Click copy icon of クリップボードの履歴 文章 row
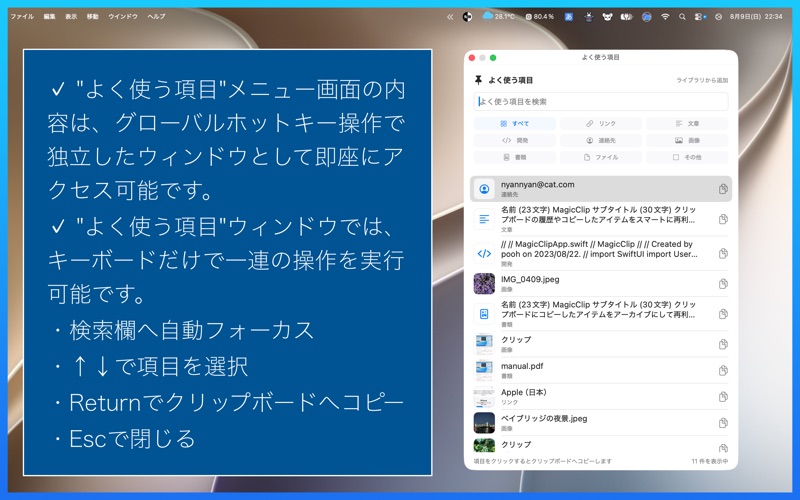Screen dimensions: 800x500 pos(723,219)
